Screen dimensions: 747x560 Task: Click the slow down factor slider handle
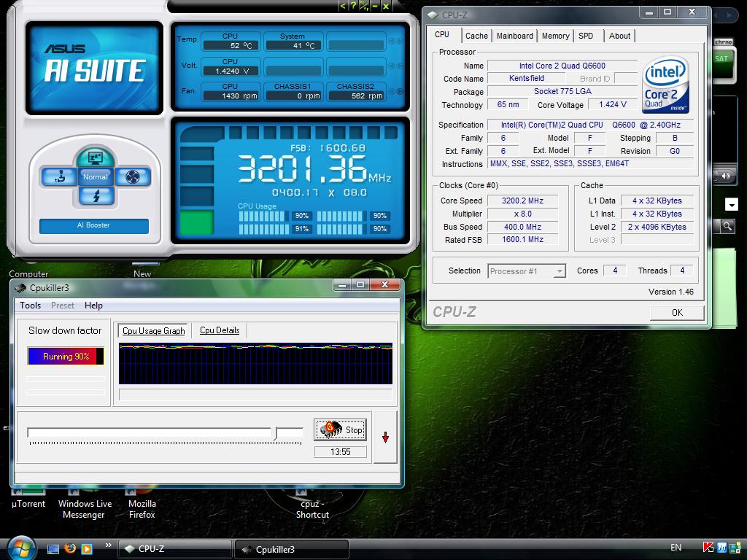pyautogui.click(x=276, y=433)
